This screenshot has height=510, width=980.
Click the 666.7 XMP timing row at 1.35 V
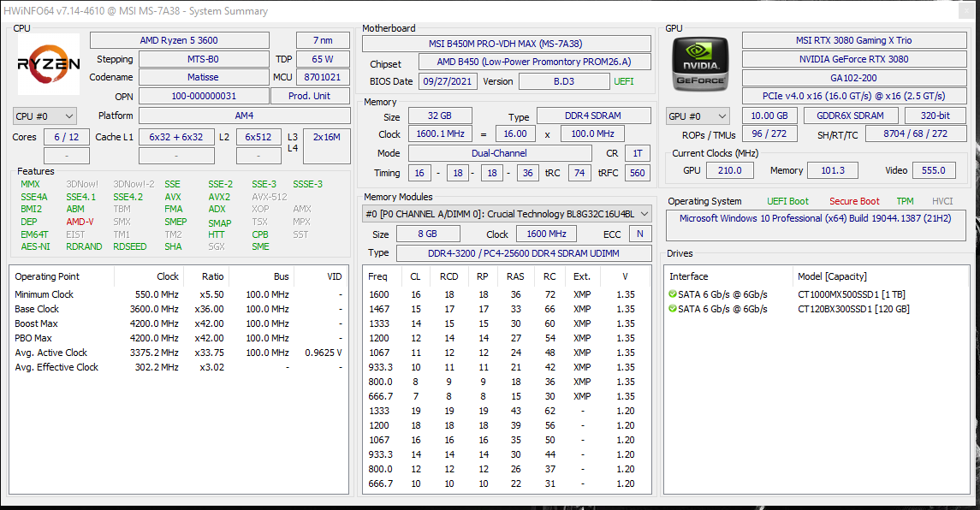[506, 396]
